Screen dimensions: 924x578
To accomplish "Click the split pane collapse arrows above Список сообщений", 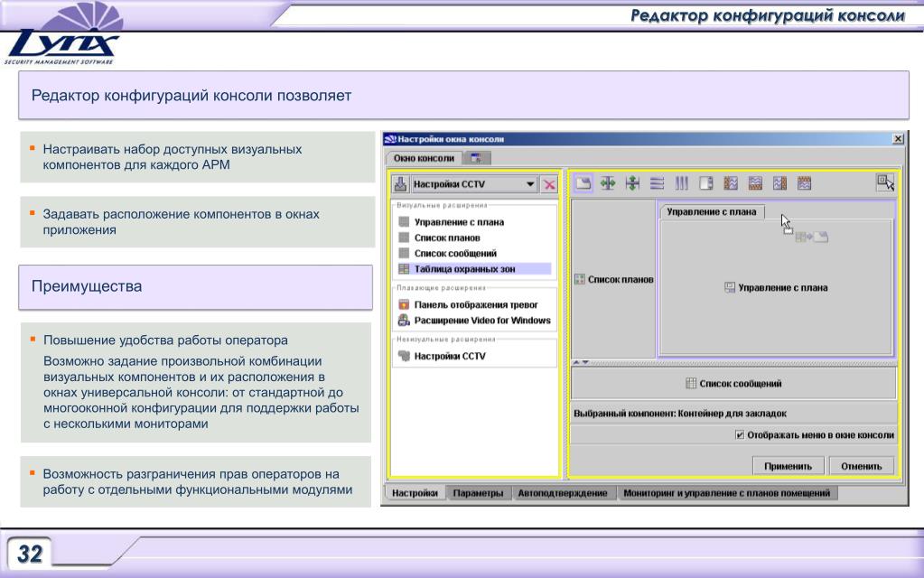I will point(581,362).
